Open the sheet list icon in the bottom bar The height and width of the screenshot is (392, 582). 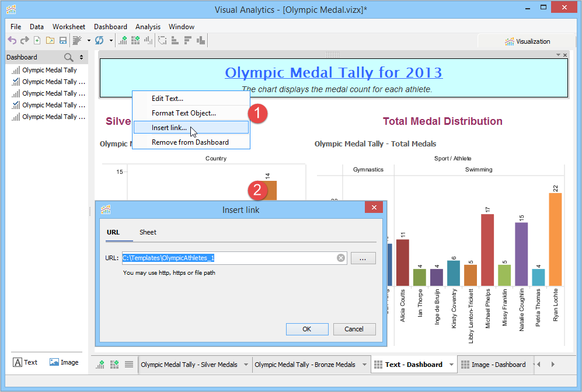pos(129,365)
